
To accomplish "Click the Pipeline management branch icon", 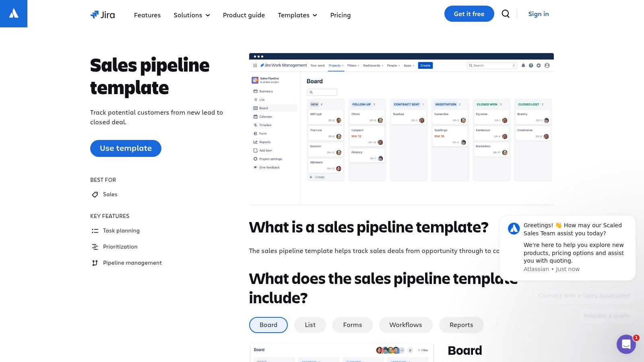I will (95, 263).
